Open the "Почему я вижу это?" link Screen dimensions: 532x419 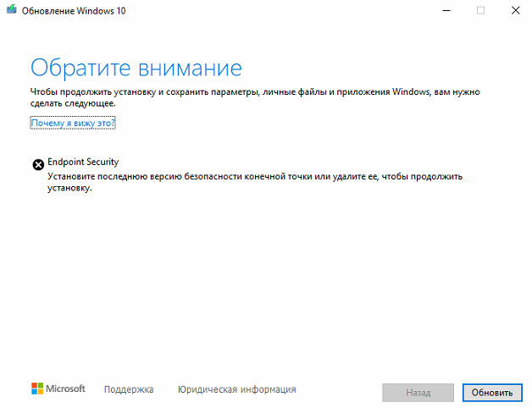pos(73,123)
